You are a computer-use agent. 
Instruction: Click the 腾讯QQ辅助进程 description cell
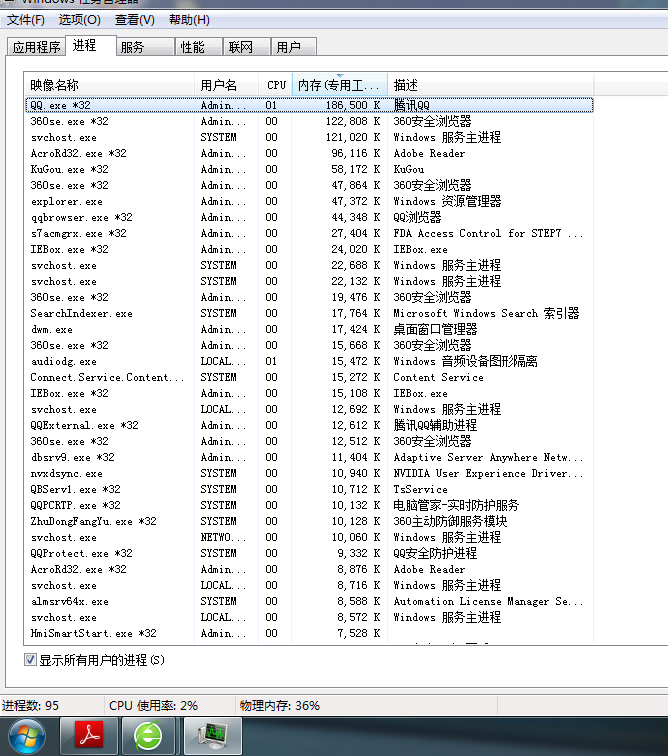click(435, 425)
